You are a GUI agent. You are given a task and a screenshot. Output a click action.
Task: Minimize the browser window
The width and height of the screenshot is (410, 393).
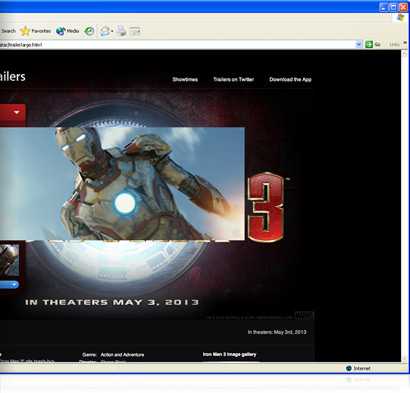click(x=383, y=7)
